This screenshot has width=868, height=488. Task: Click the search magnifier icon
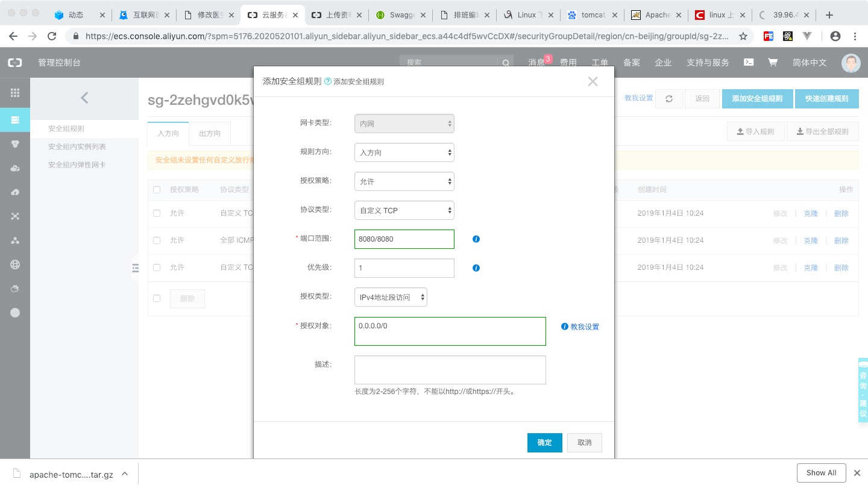point(506,63)
